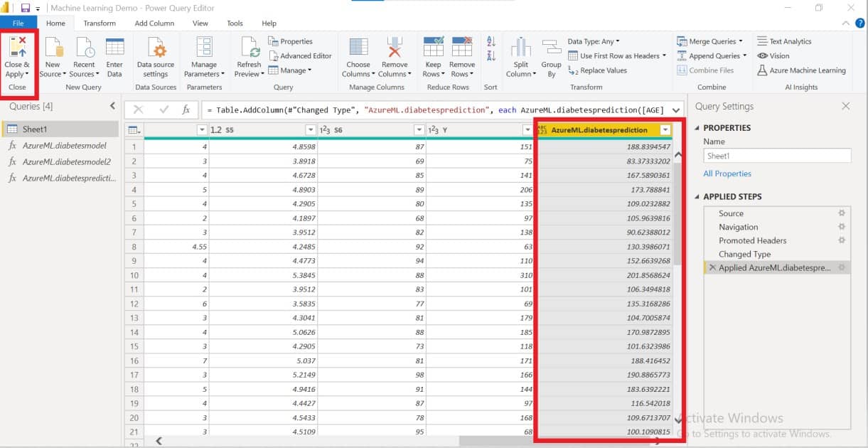Click the fx formula icon

click(186, 110)
